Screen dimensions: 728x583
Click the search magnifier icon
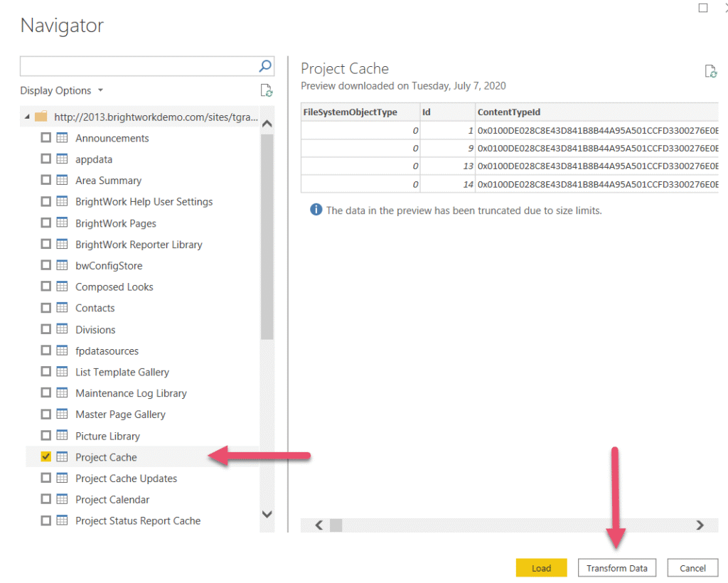pyautogui.click(x=265, y=66)
